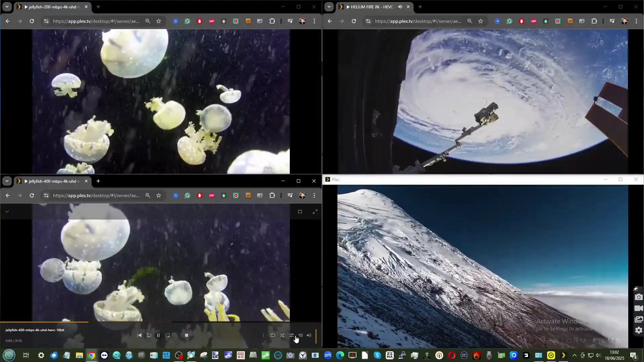Open Chrome three-dot menu in jellyfish-200 window

(x=314, y=21)
